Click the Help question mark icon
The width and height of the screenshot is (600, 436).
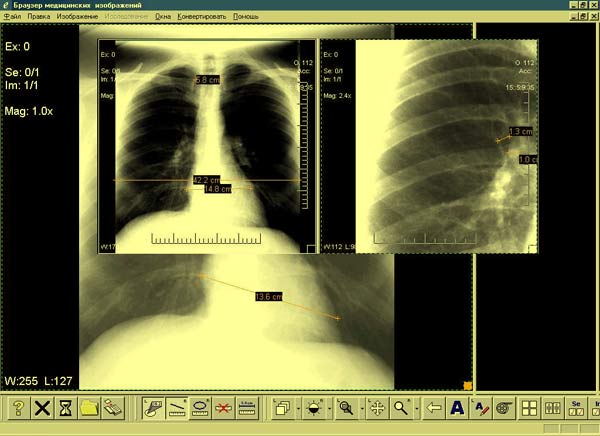pyautogui.click(x=17, y=408)
